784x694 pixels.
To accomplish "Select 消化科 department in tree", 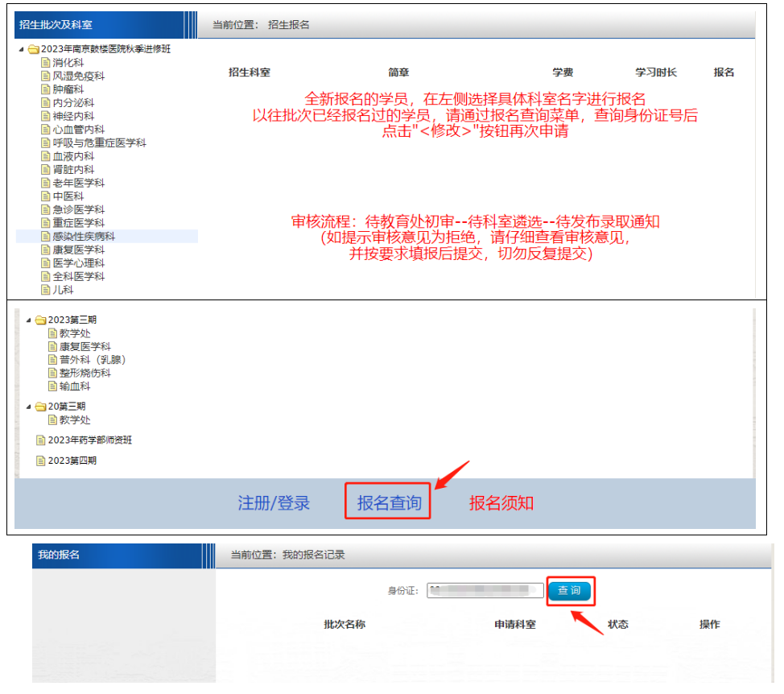I will pyautogui.click(x=68, y=63).
